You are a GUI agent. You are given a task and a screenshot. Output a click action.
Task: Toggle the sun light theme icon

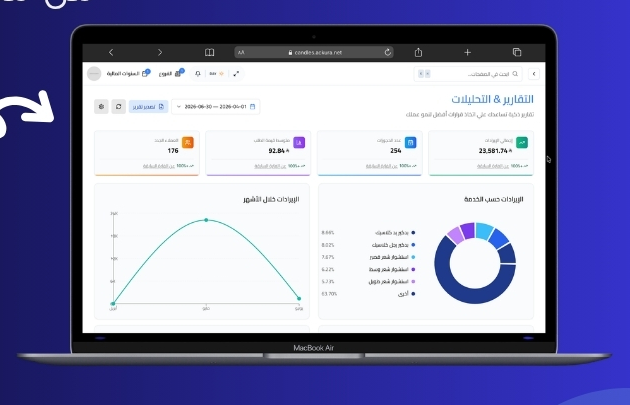tap(221, 74)
